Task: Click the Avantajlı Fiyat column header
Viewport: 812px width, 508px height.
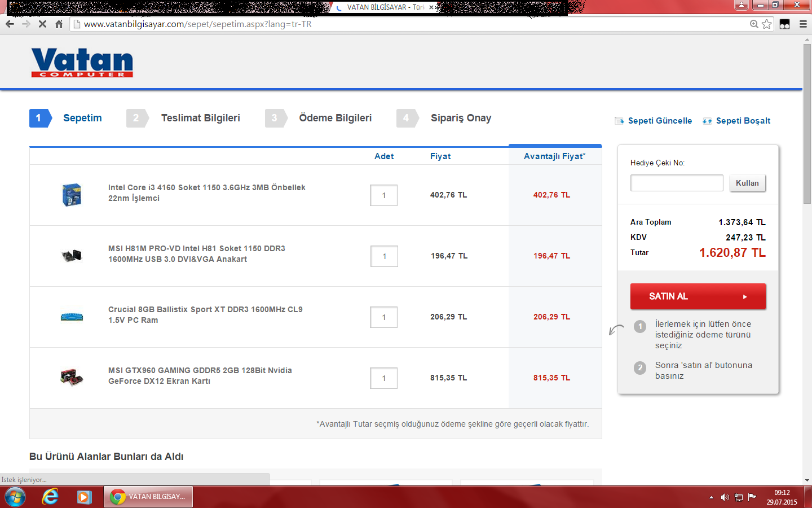Action: pos(555,156)
